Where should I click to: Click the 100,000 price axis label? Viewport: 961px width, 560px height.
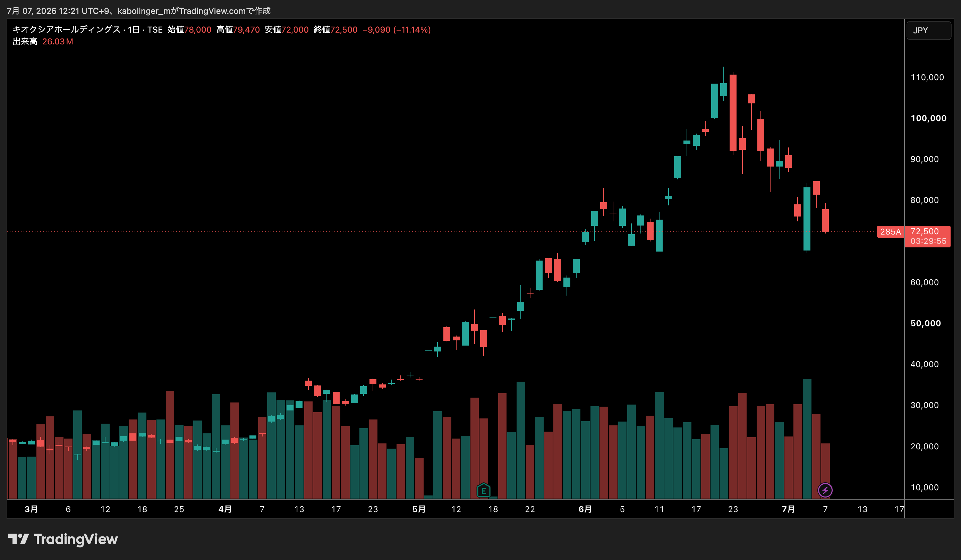click(928, 118)
